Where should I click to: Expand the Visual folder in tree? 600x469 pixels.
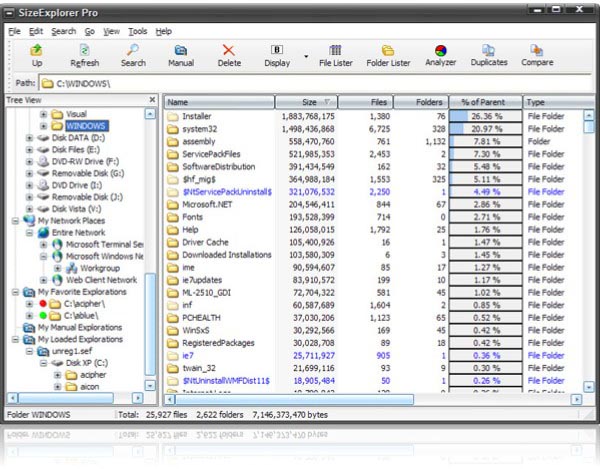click(x=43, y=114)
